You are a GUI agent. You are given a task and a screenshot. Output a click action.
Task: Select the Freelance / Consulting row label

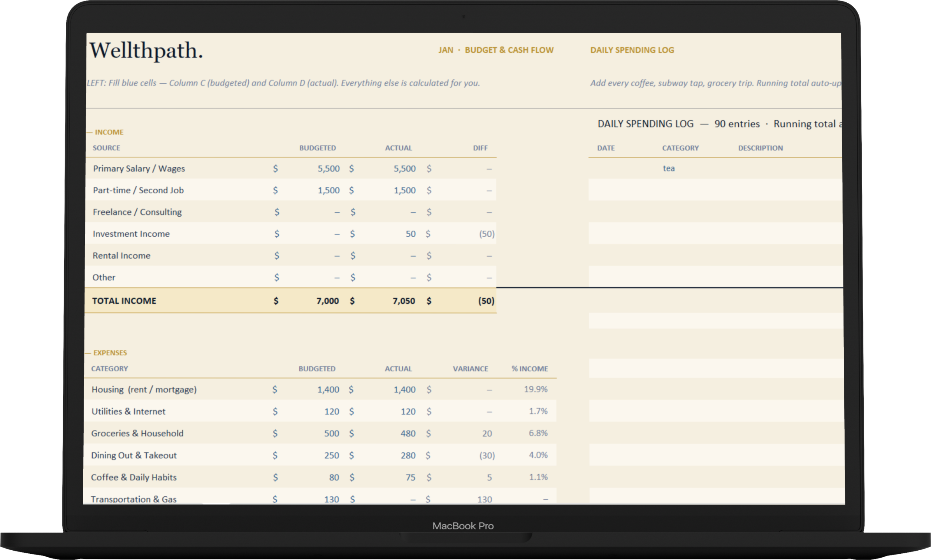tap(137, 212)
